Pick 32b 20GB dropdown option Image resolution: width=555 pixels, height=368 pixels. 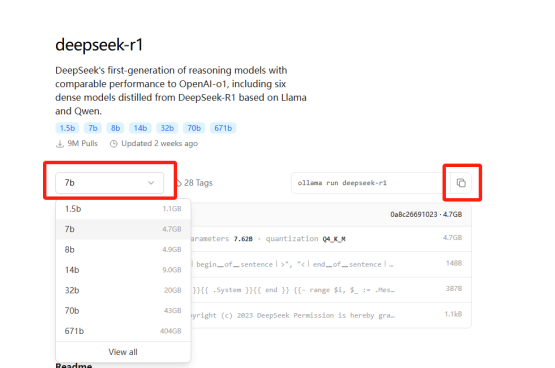(123, 291)
